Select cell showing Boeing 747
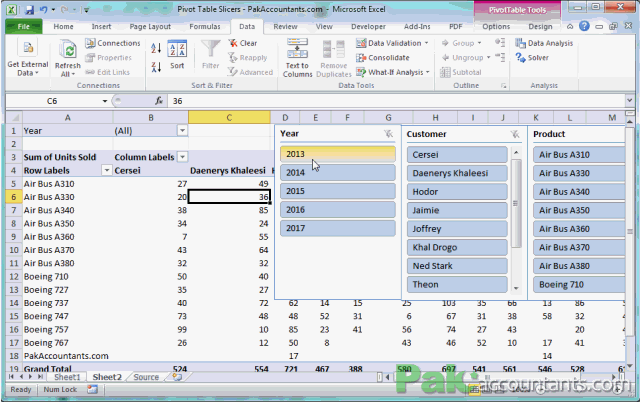This screenshot has width=640, height=402. [x=68, y=316]
